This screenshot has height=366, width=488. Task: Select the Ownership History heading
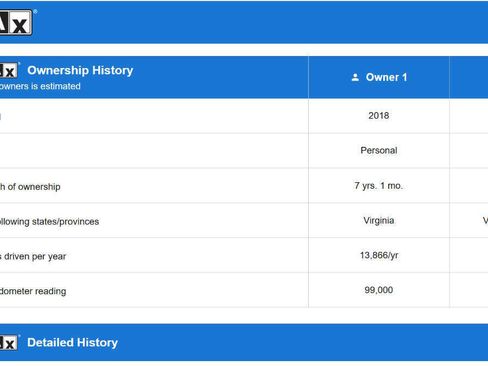click(80, 70)
